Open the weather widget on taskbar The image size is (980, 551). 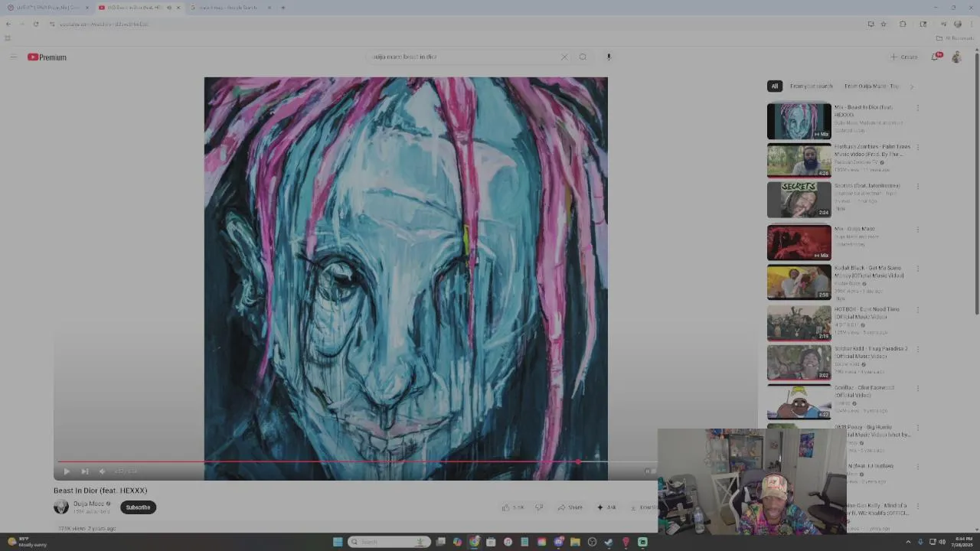(x=28, y=542)
